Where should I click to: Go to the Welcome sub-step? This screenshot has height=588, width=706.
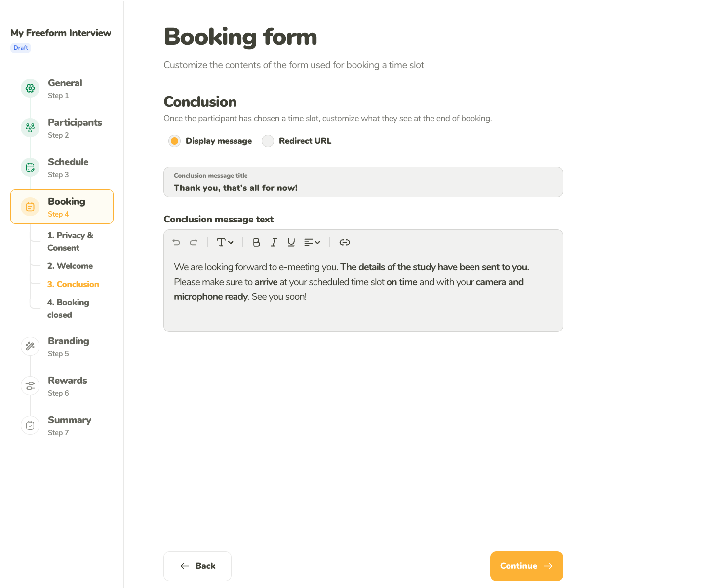(70, 266)
